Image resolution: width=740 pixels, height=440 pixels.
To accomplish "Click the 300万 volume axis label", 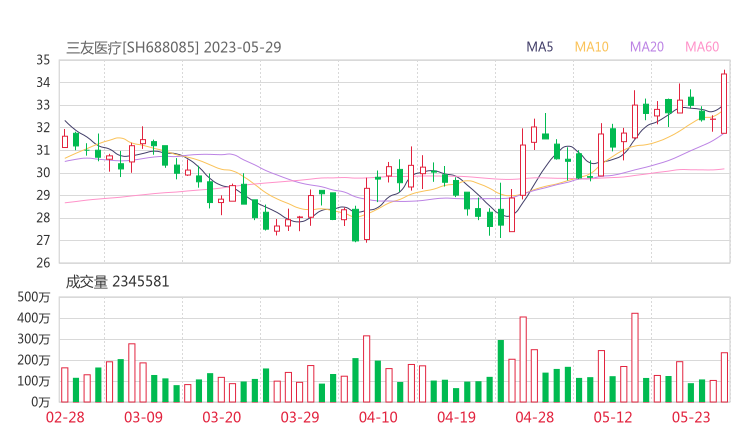I will 34,339.
